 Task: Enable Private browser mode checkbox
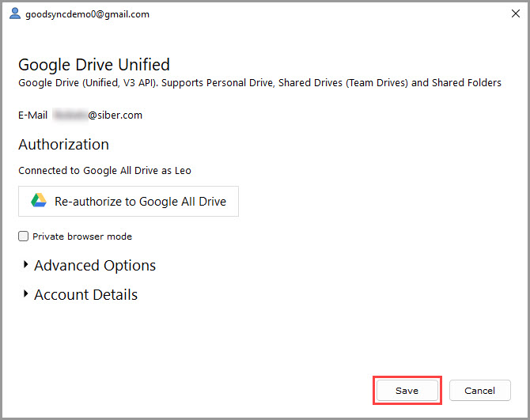(23, 236)
